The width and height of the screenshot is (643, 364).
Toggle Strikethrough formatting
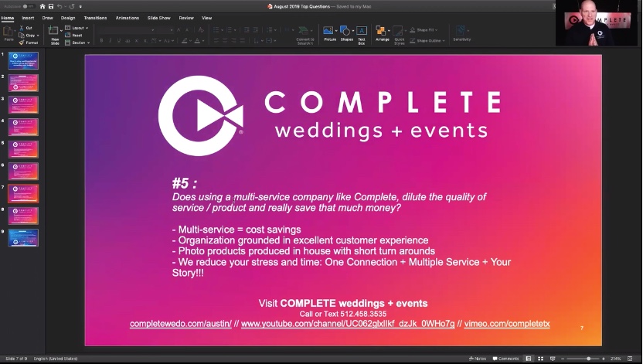[128, 41]
